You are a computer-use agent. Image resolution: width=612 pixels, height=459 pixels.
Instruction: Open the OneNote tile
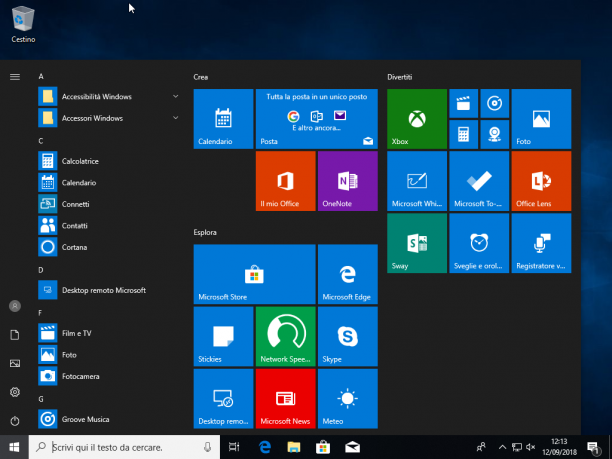(x=348, y=181)
